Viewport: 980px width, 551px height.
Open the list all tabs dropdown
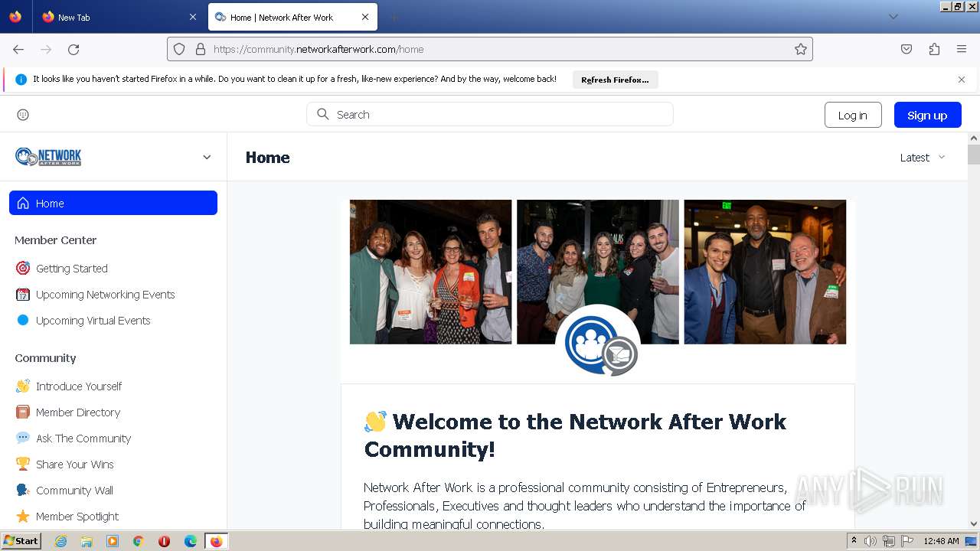coord(893,17)
